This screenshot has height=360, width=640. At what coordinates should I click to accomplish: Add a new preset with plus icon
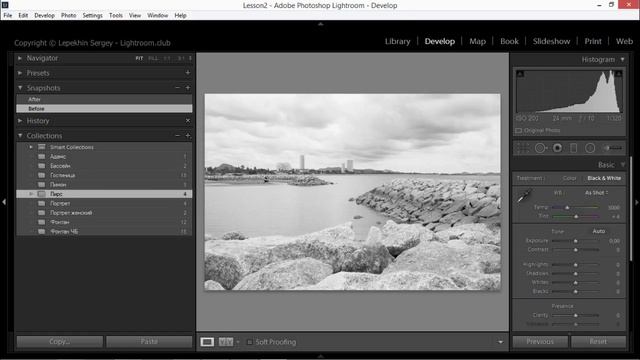(188, 73)
